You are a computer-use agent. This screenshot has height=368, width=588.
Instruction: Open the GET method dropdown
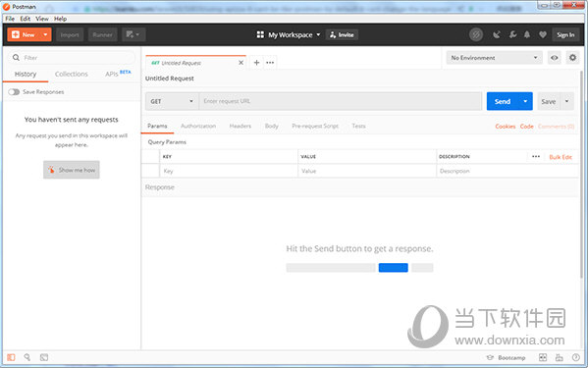(172, 101)
